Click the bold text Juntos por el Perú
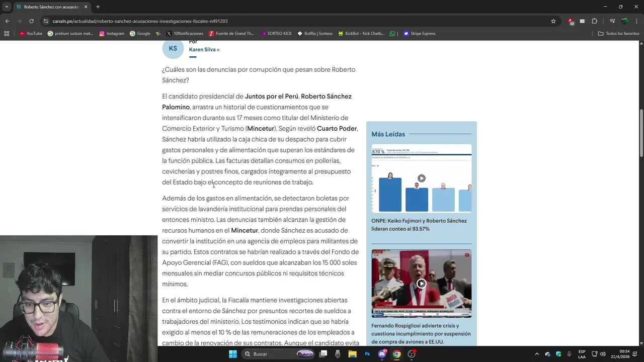 tap(272, 96)
